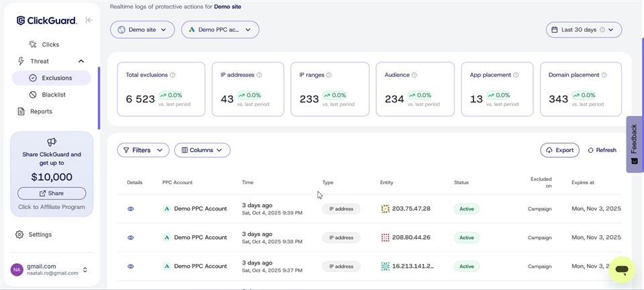Click the info icon beside Audience

click(415, 75)
